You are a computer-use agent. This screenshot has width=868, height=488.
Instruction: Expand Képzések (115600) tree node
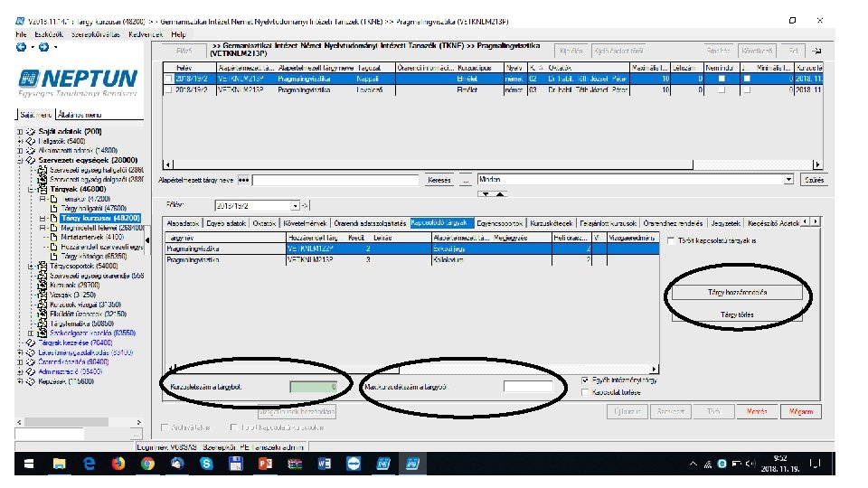20,381
